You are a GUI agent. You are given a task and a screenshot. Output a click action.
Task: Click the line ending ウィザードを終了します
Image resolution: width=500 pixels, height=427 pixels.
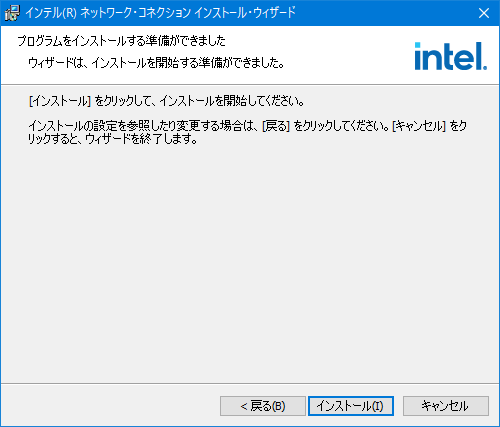[113, 139]
